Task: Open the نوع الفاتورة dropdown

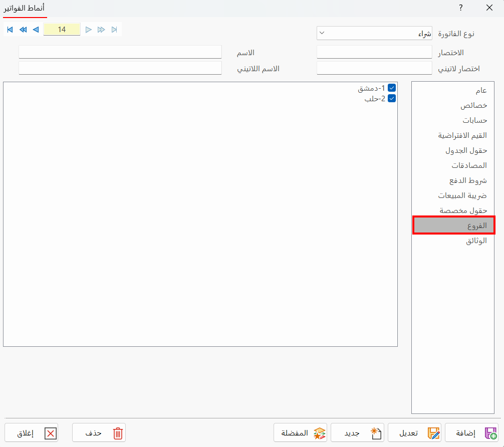Action: (374, 33)
